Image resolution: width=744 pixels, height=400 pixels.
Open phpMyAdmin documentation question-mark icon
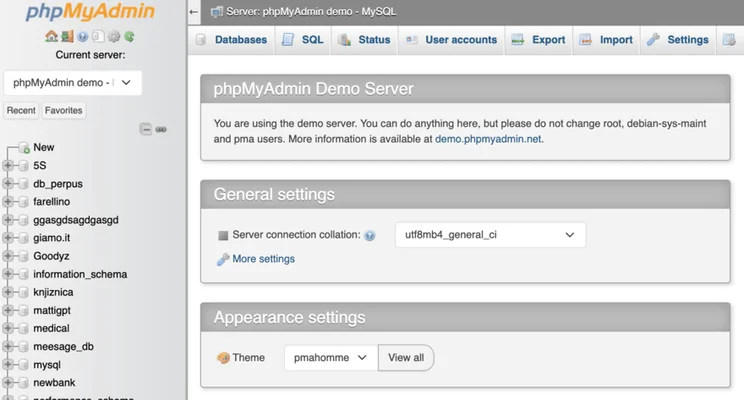[83, 37]
